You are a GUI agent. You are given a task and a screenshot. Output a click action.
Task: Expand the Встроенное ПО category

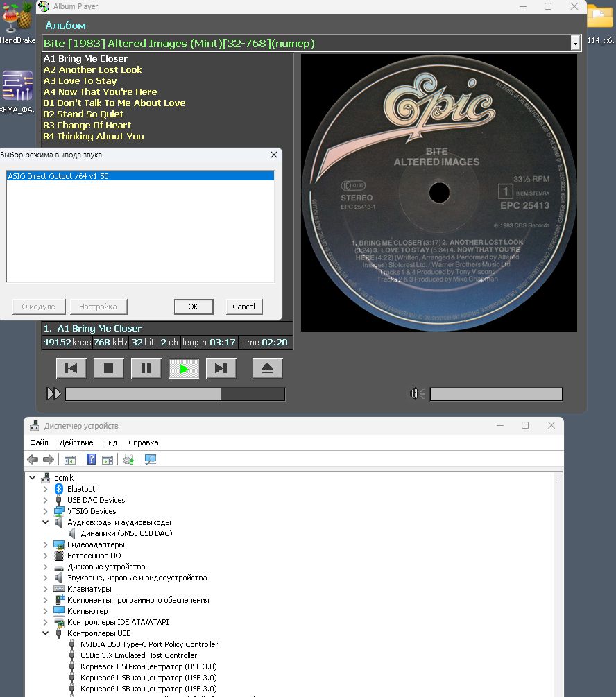pos(45,556)
